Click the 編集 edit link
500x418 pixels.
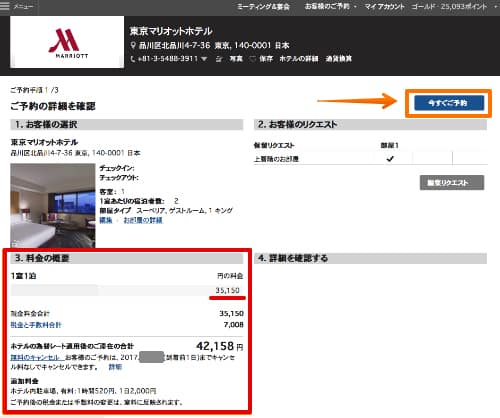[x=106, y=220]
